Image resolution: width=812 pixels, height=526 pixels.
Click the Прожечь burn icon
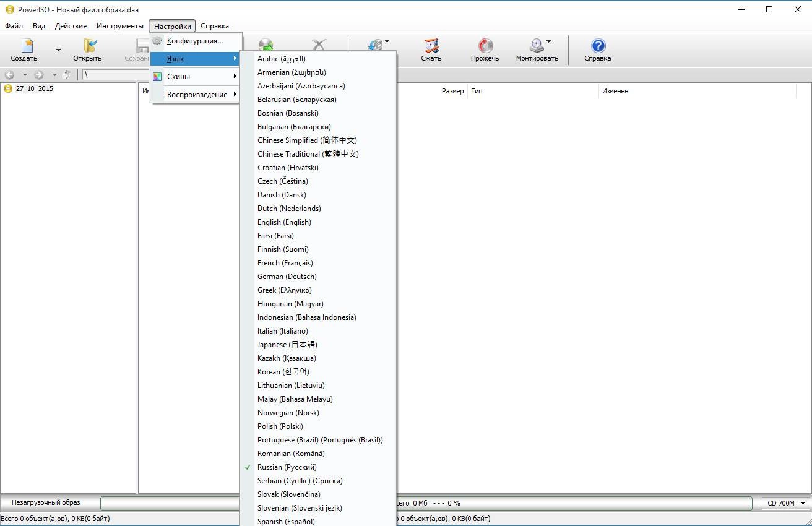tap(486, 46)
